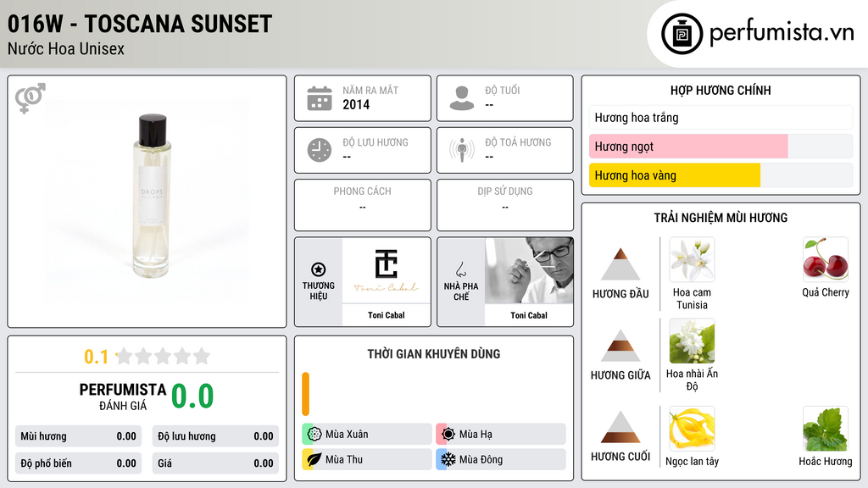The image size is (868, 488).
Task: Click the Độ phổ biến 0.00 score row
Action: pos(79,463)
